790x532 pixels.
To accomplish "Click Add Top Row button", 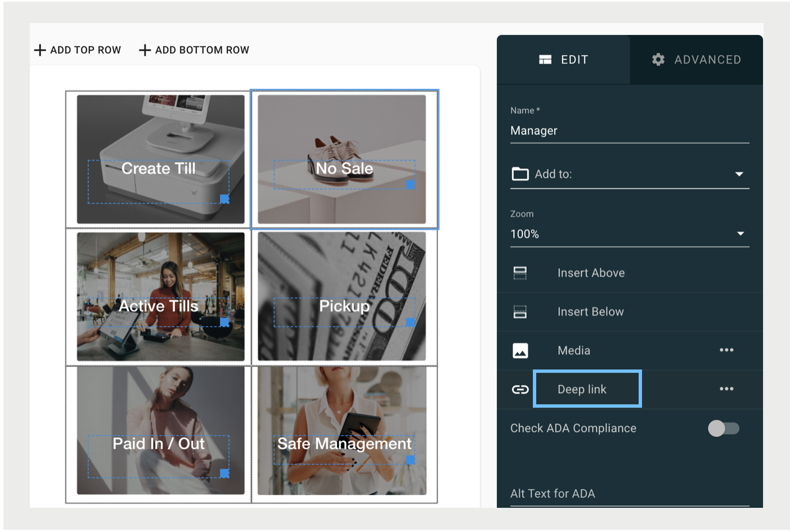I will pos(78,50).
